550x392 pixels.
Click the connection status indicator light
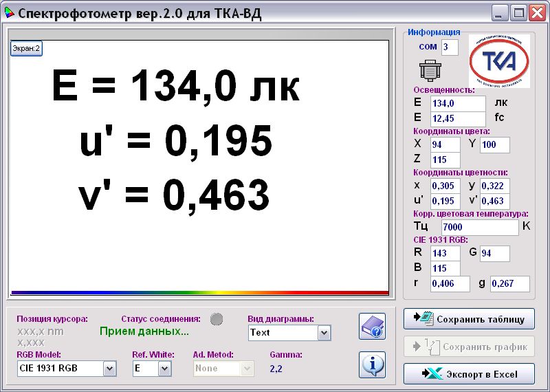(217, 319)
